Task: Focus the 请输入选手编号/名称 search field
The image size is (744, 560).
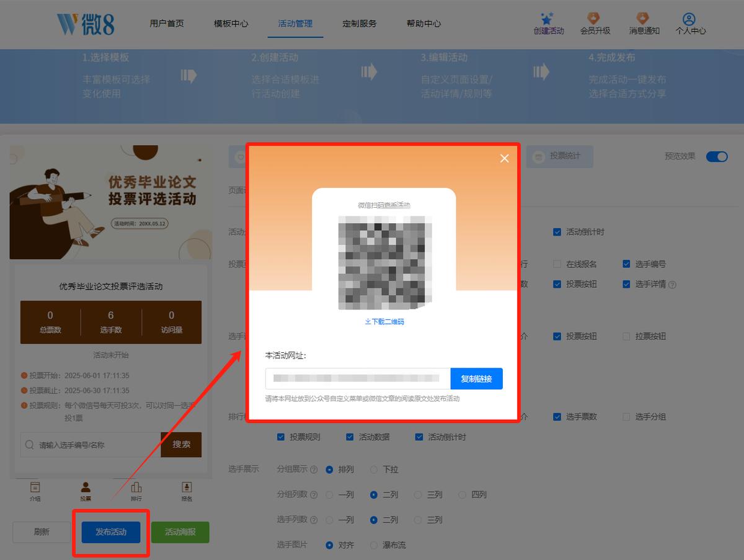Action: pyautogui.click(x=91, y=445)
